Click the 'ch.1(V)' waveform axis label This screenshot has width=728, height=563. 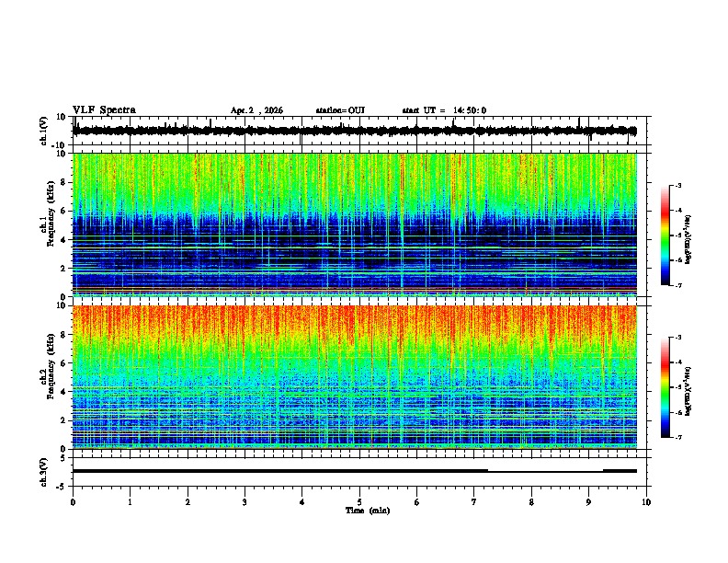[43, 131]
